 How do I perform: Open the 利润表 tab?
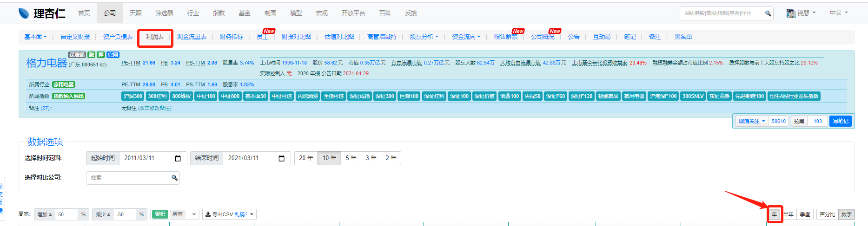155,37
